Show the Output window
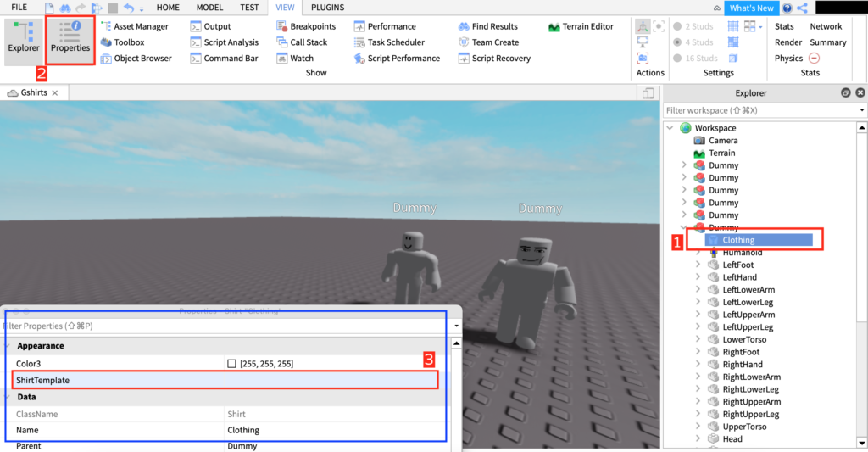The height and width of the screenshot is (452, 868). pyautogui.click(x=210, y=26)
